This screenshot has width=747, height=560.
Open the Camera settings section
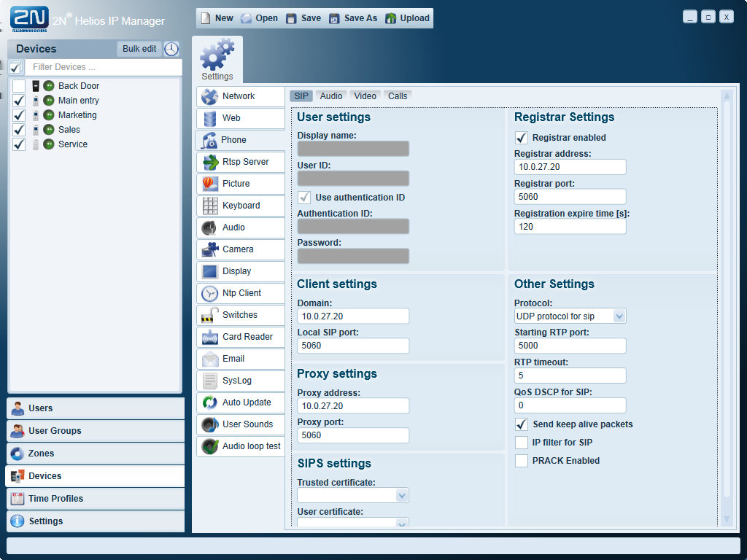pyautogui.click(x=241, y=249)
